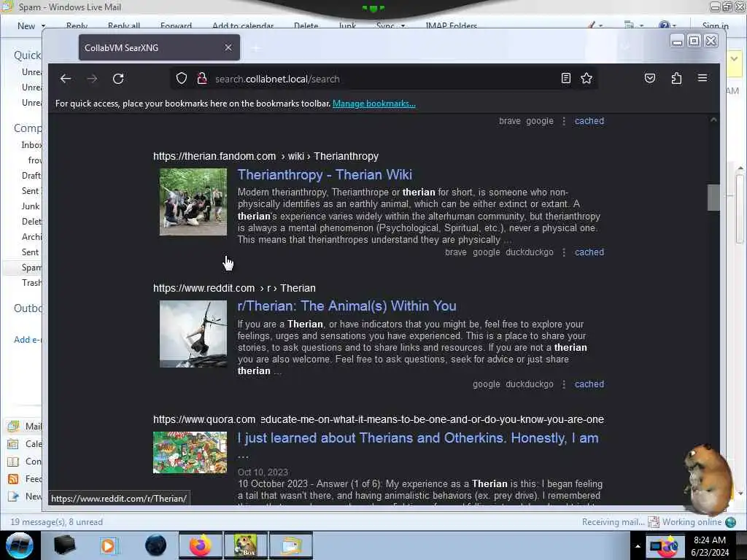Click the taskbar clock showing 8:24 AM
The height and width of the screenshot is (560, 747).
pyautogui.click(x=710, y=546)
